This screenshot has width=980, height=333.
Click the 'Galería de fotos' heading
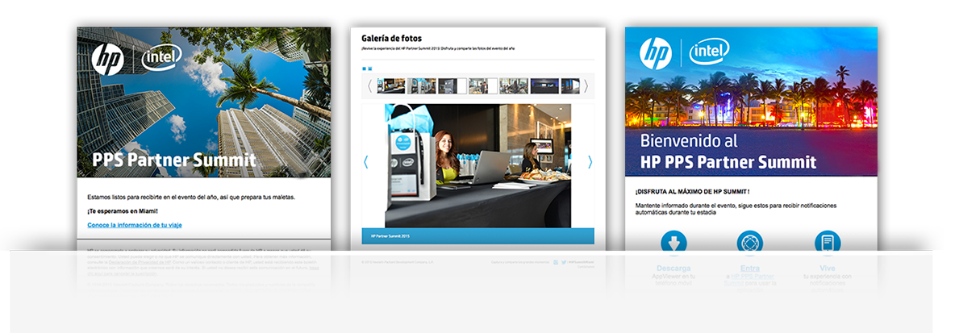[x=391, y=38]
